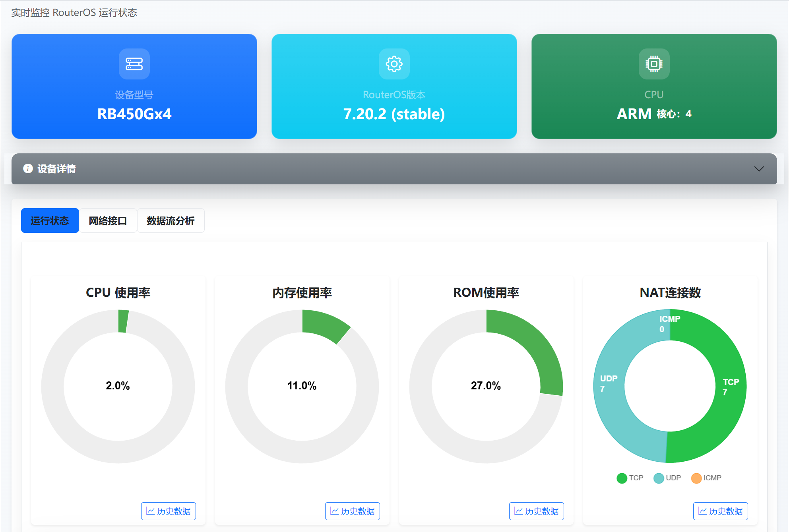This screenshot has height=532, width=789.
Task: Click the chip icon on CPU card
Action: [x=654, y=64]
